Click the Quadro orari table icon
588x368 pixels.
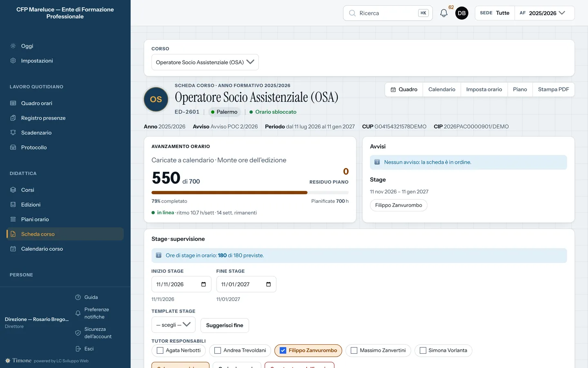(13, 103)
